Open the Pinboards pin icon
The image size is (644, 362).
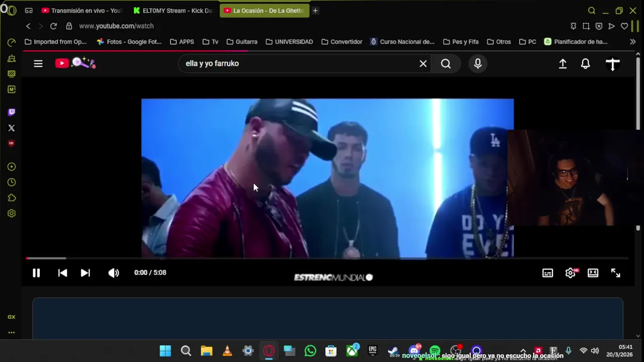coord(573,26)
